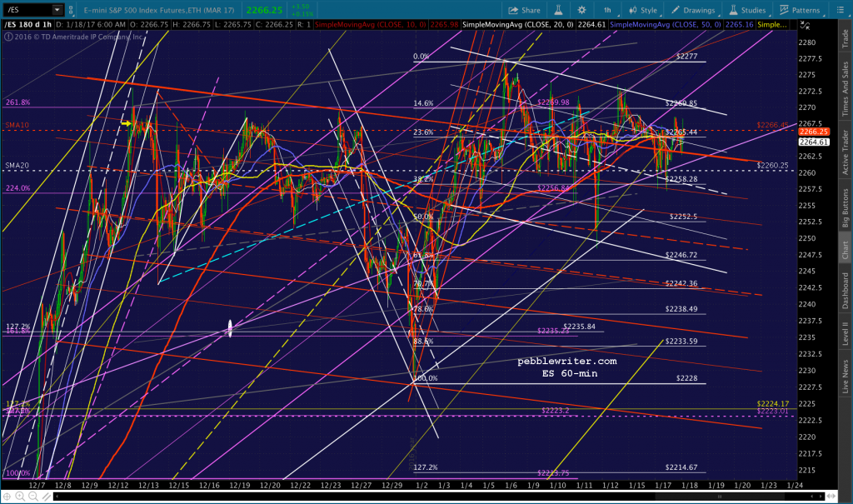Click the SMA10 label on left edge

tap(17, 125)
